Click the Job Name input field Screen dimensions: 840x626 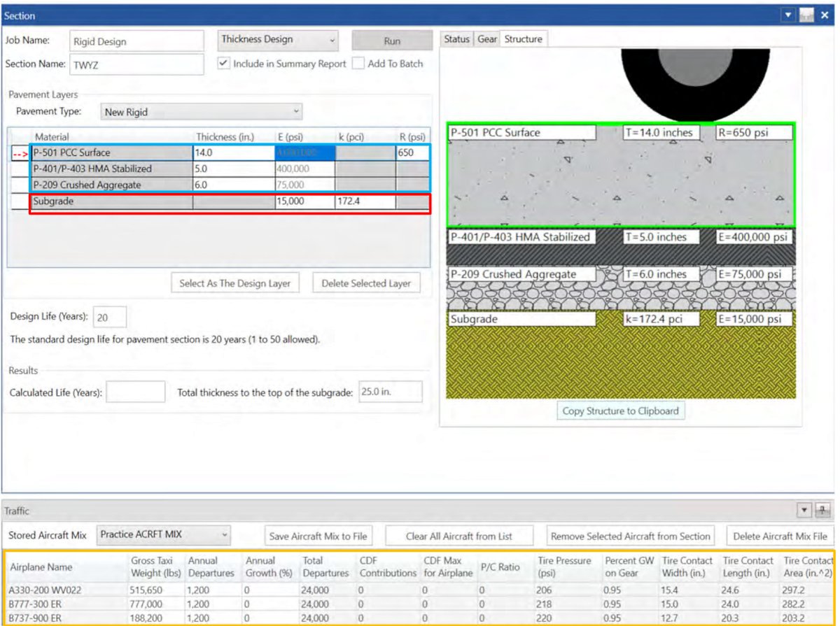click(x=136, y=41)
